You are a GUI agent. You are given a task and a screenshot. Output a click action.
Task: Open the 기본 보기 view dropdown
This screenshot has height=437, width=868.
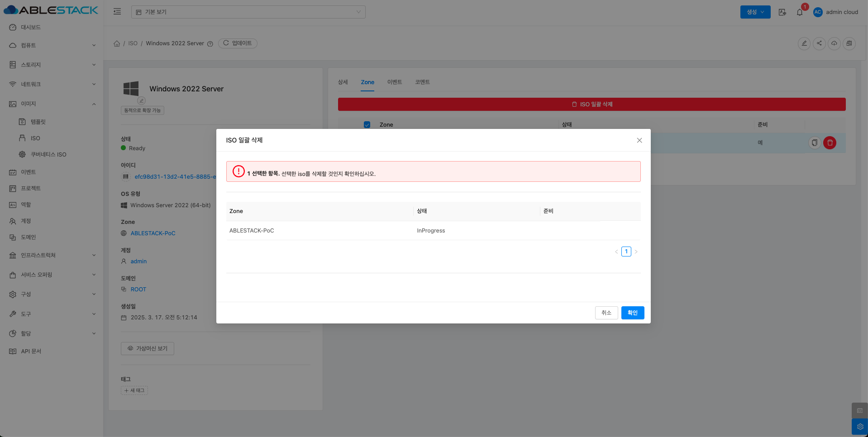[248, 12]
